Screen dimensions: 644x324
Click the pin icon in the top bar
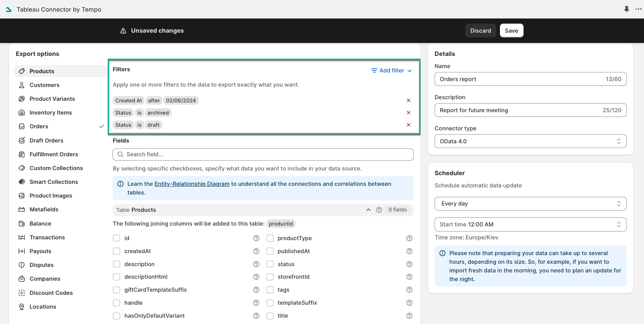627,9
